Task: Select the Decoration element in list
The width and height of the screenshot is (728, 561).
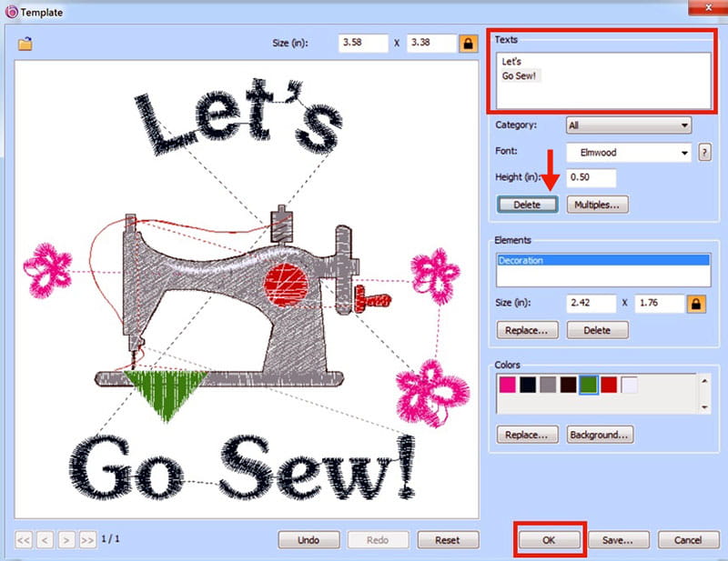Action: pyautogui.click(x=602, y=260)
